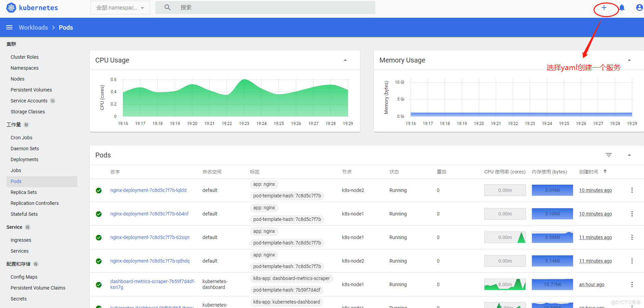Viewport: 644px width, 308px height.
Task: Open Replica Sets in sidebar
Action: tap(24, 192)
